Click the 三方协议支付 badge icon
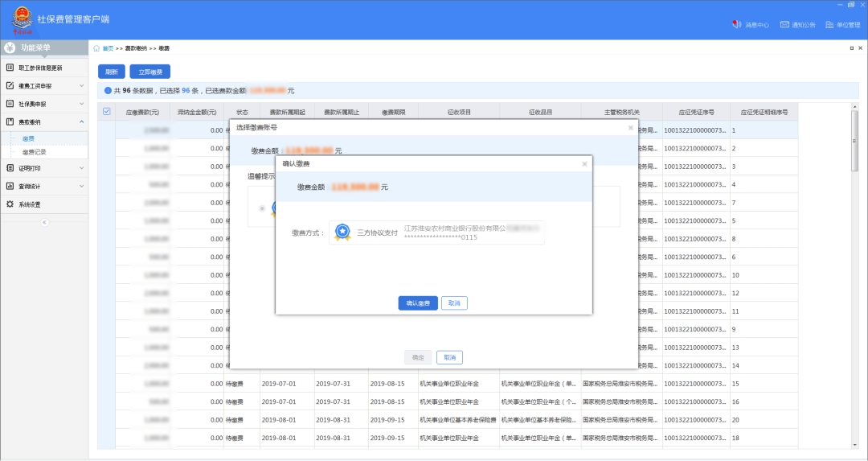868x461 pixels. tap(342, 232)
